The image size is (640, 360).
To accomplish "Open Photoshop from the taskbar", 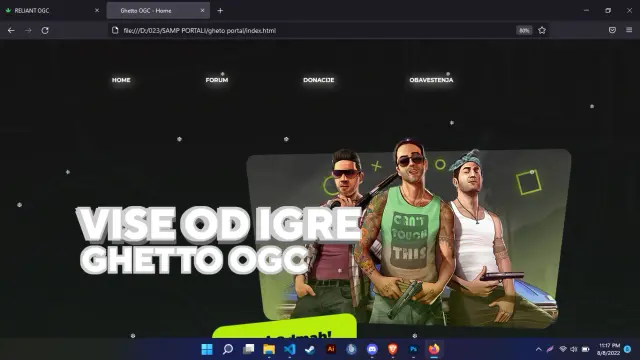I will pos(413,349).
